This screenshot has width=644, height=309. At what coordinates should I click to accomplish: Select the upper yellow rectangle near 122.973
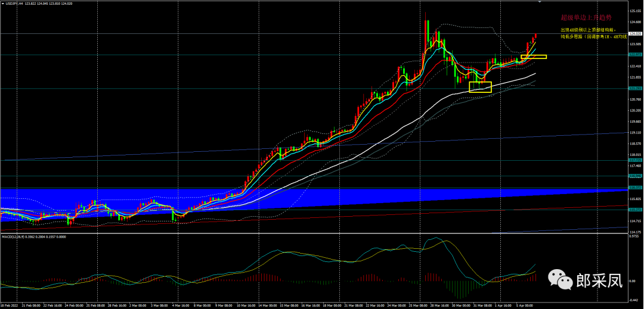click(534, 57)
